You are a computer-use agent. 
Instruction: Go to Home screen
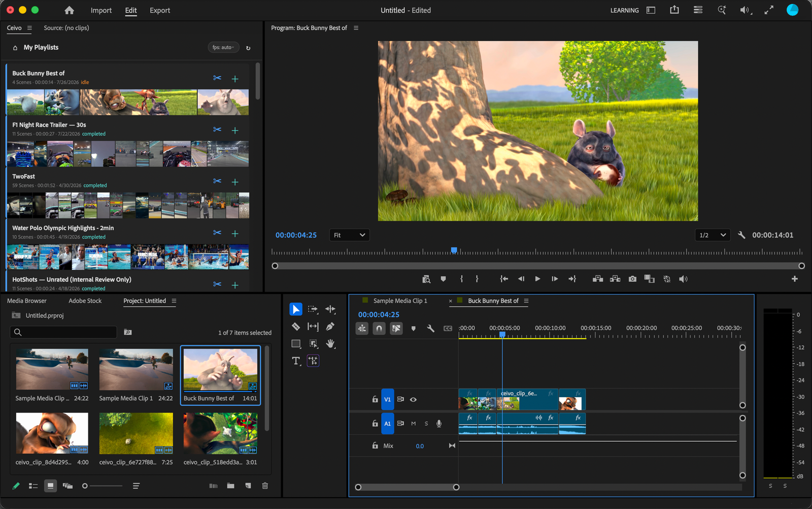pyautogui.click(x=70, y=10)
